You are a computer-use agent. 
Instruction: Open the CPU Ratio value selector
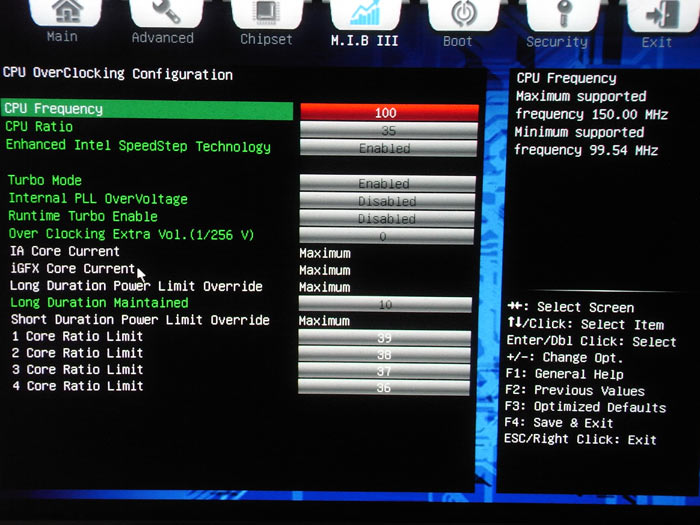[389, 130]
